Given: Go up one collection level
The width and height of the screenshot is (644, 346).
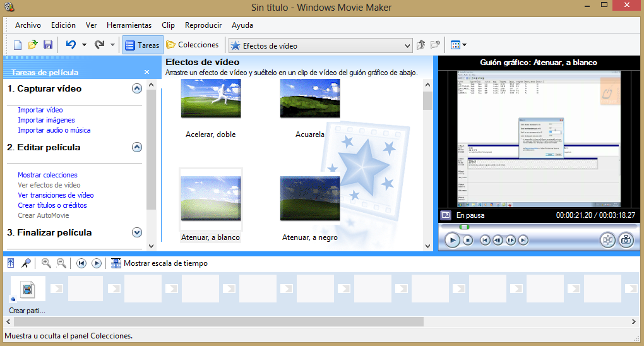Looking at the screenshot, I should point(420,45).
